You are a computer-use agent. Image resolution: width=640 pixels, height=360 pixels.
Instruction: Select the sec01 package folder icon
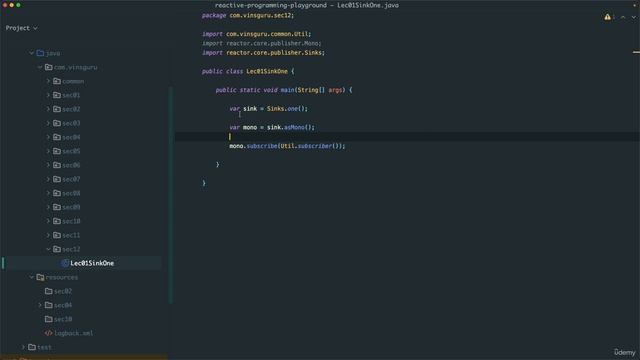pos(57,95)
